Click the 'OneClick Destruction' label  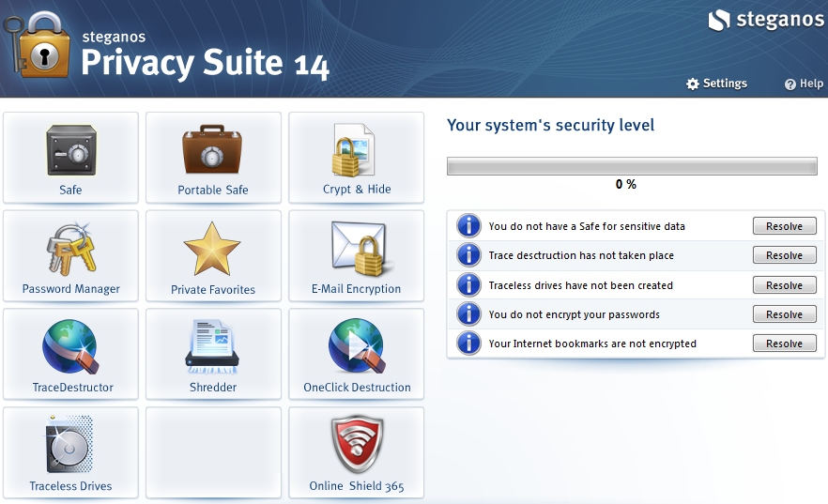pos(357,388)
